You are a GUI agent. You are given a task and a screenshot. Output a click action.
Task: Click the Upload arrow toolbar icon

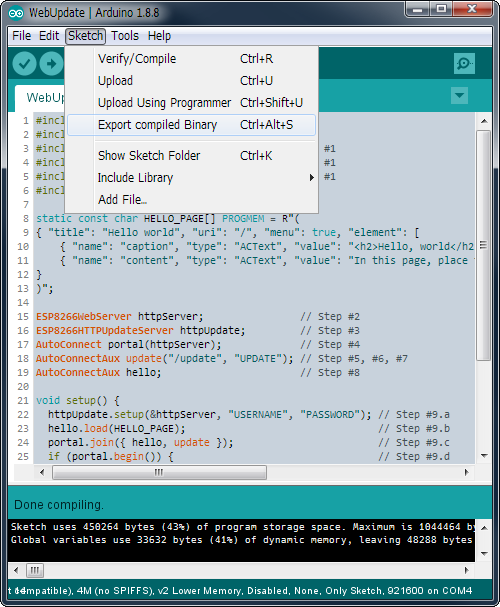coord(51,63)
